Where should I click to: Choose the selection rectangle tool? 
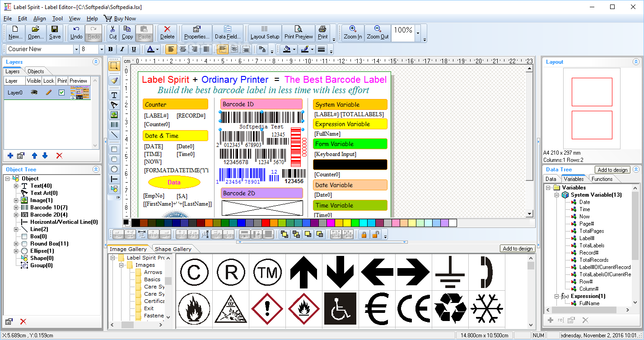pos(114,66)
